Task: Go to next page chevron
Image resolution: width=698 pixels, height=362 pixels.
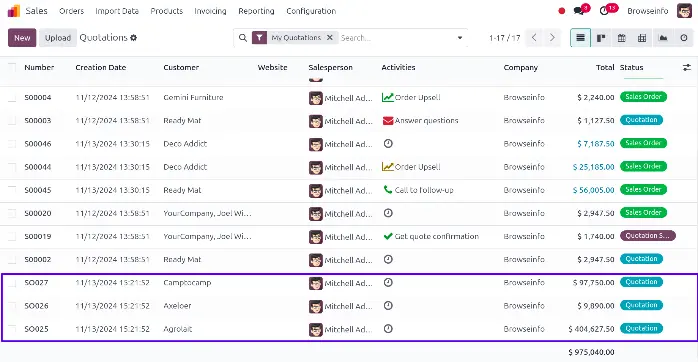Action: (x=552, y=38)
